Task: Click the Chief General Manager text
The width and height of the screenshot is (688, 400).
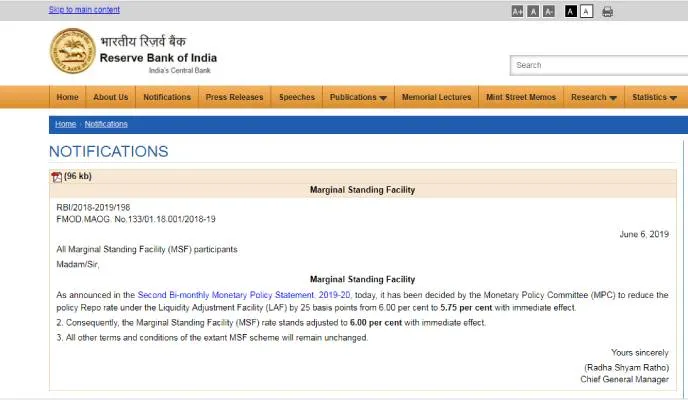Action: tap(624, 379)
